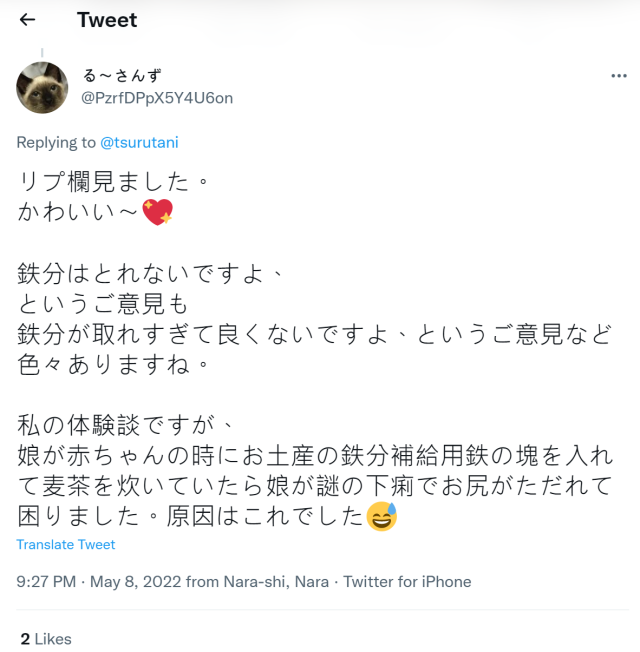Viewport: 640px width, 652px height.
Task: Open the cat profile avatar
Action: pyautogui.click(x=42, y=88)
